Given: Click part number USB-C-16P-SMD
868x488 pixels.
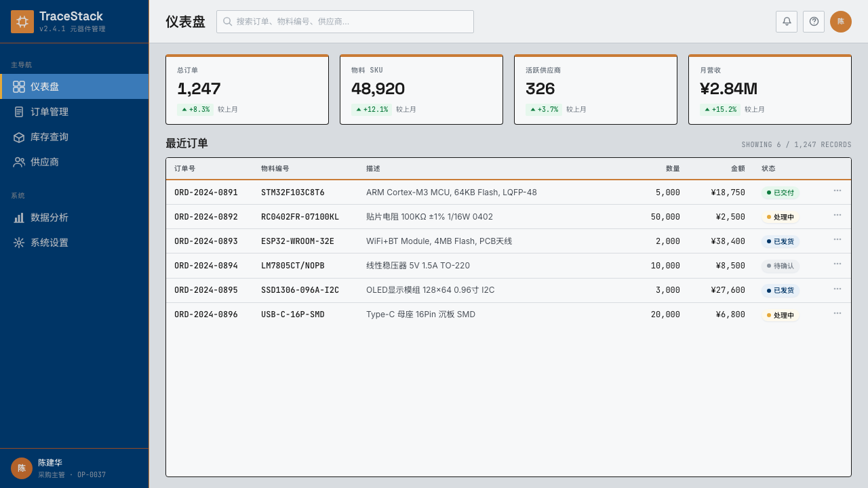Looking at the screenshot, I should click(x=293, y=314).
